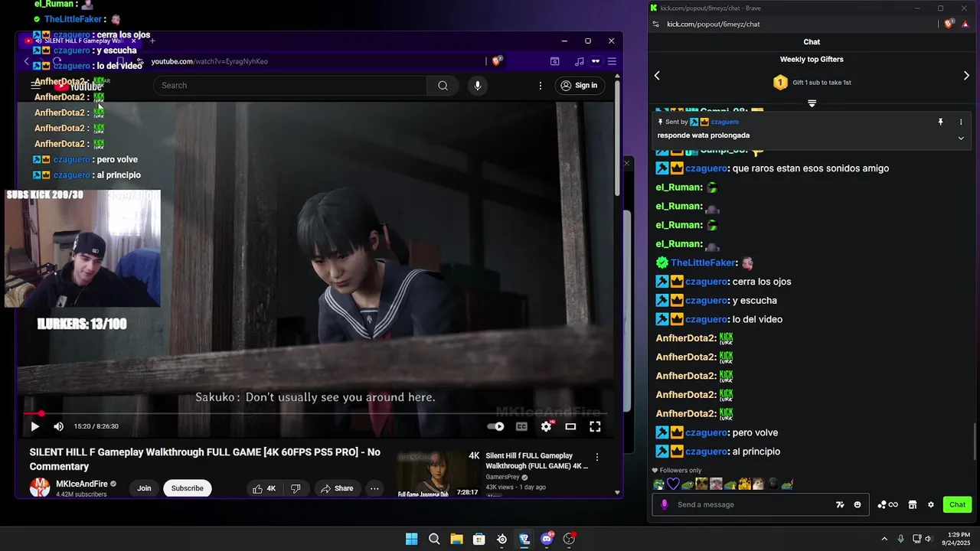Screen dimensions: 980x551
Task: Collapse the gifters banner handle
Action: pos(812,103)
